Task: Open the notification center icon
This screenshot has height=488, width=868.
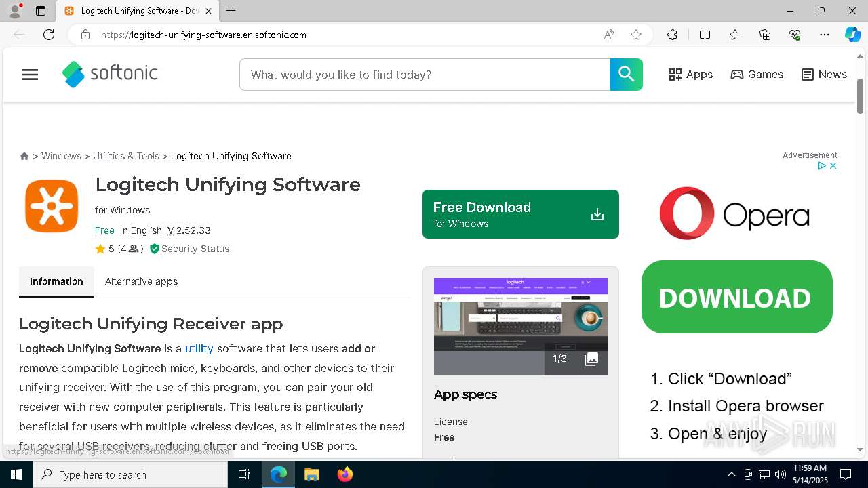Action: pyautogui.click(x=846, y=474)
